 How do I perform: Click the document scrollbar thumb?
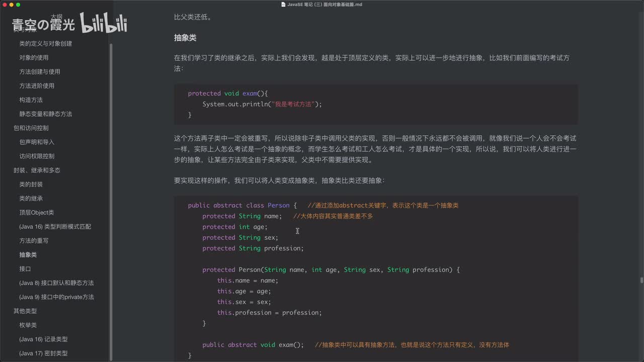click(x=641, y=281)
